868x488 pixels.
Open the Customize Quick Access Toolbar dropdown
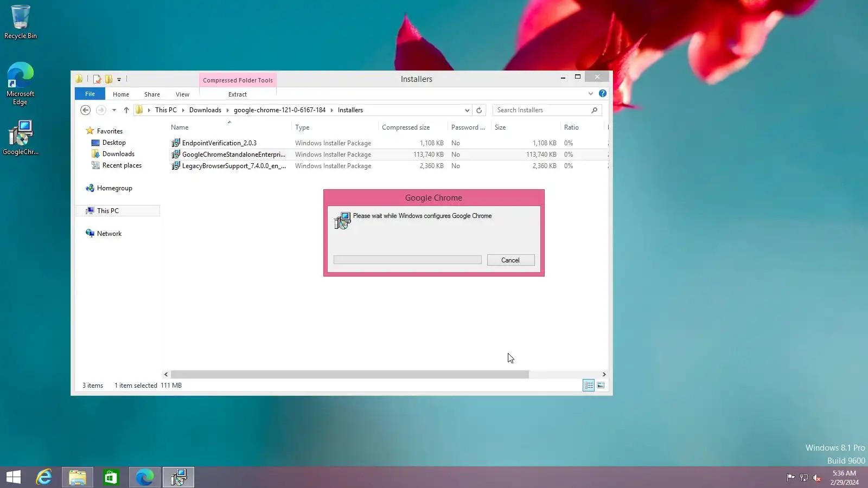tap(119, 80)
